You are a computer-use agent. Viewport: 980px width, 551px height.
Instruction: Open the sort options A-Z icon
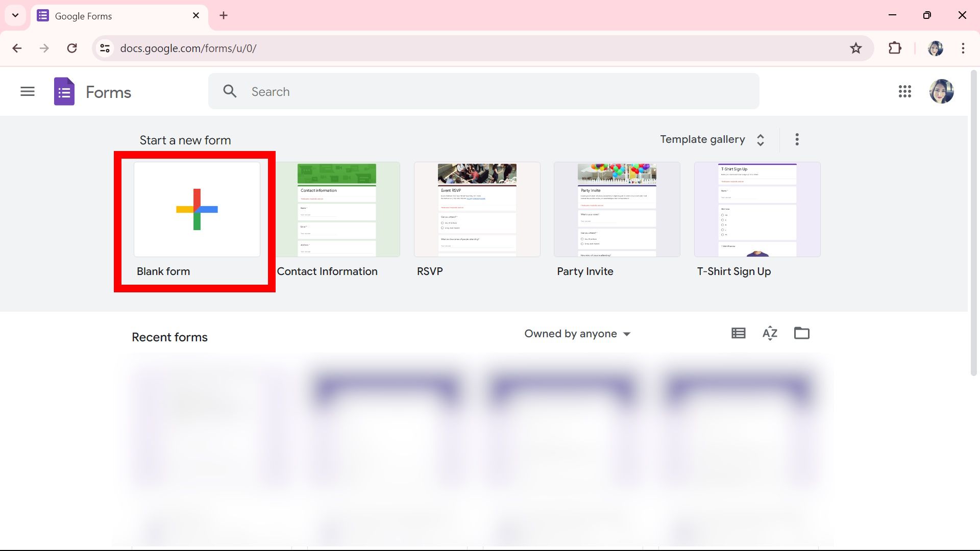(770, 333)
